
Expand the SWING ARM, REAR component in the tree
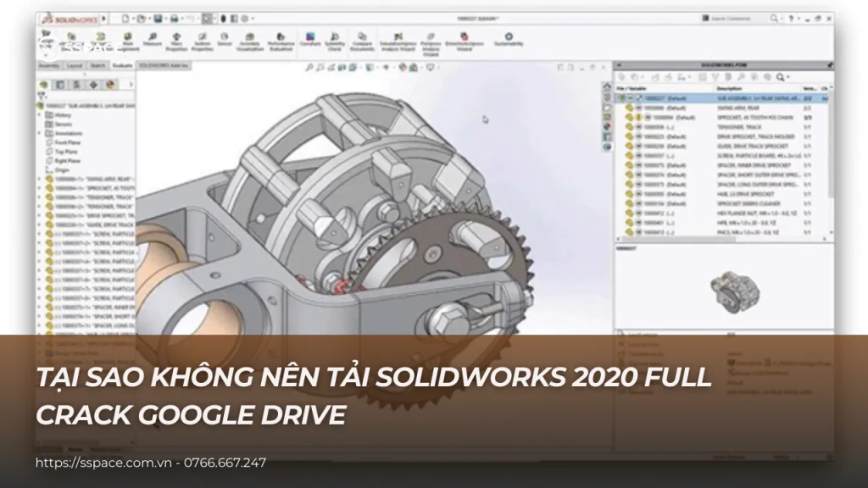click(40, 180)
